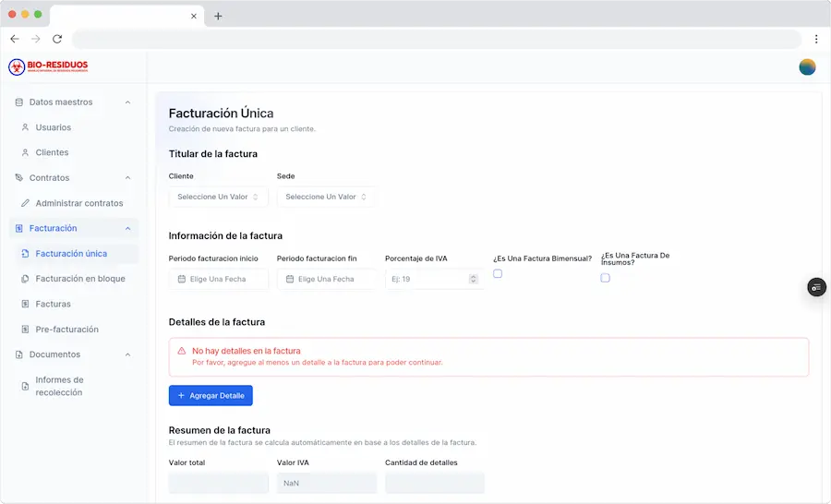The height and width of the screenshot is (504, 831).
Task: Open the browser three-dot menu
Action: (816, 39)
